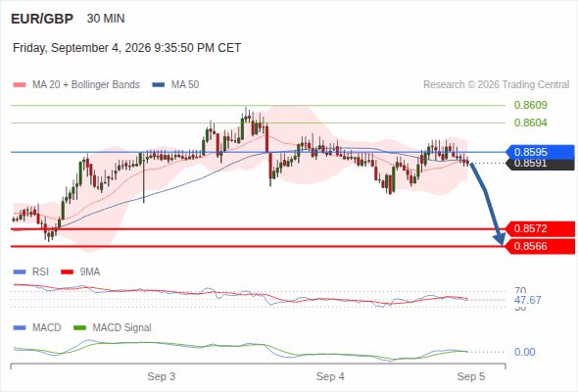This screenshot has width=578, height=392.
Task: Click the EUR/GBP pair title
Action: 42,19
